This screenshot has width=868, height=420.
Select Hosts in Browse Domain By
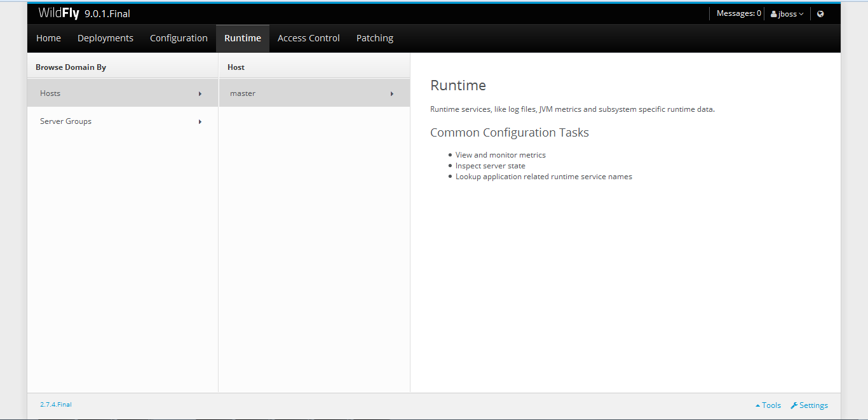click(123, 93)
